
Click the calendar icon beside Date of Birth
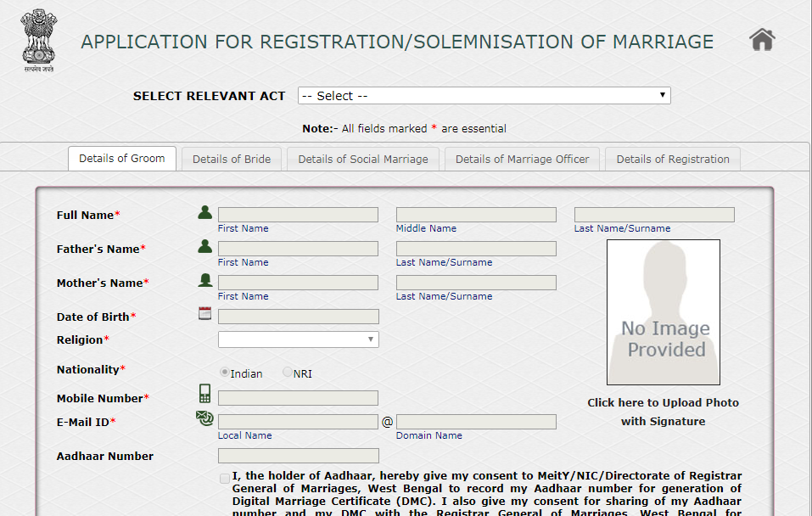(204, 312)
